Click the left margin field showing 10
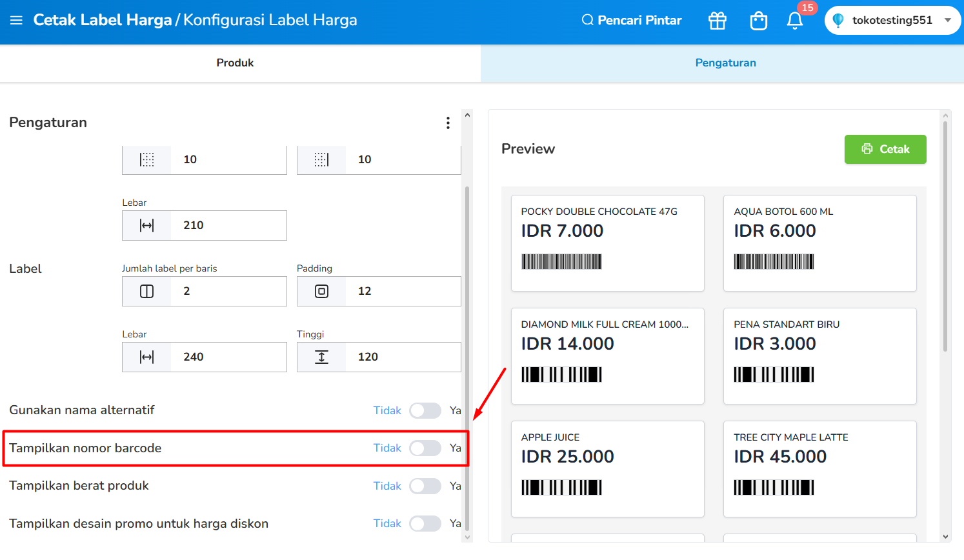 click(x=205, y=159)
